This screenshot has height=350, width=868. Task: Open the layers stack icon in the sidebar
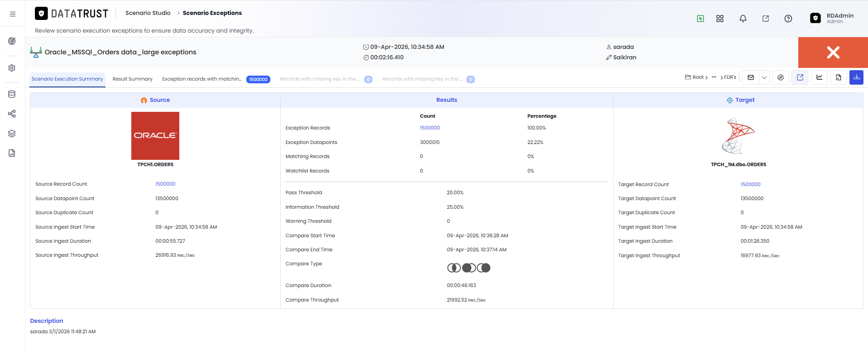(x=12, y=134)
